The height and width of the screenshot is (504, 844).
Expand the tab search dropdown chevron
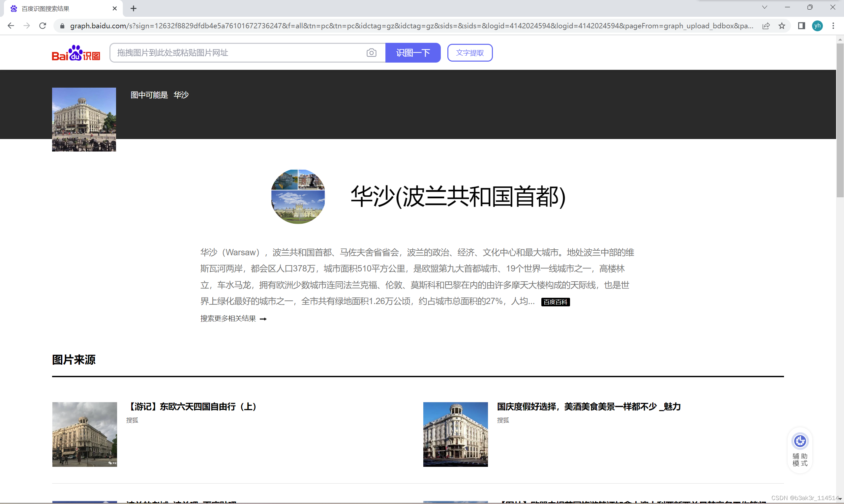point(765,8)
